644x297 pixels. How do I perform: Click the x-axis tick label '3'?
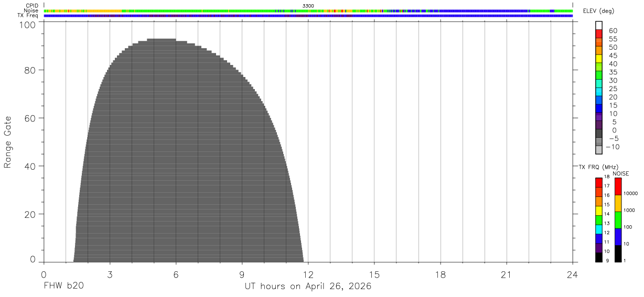(110, 274)
